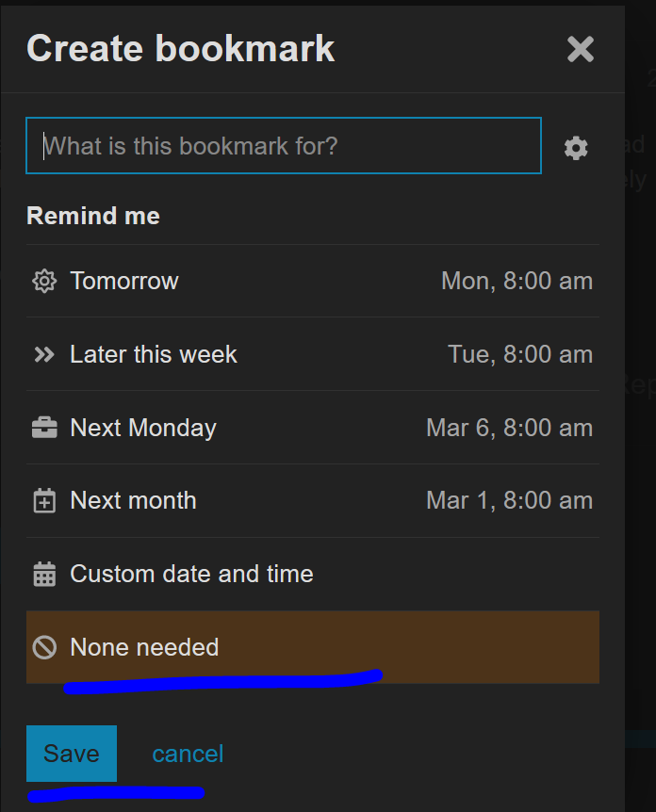Close the Create bookmark dialog

point(581,49)
